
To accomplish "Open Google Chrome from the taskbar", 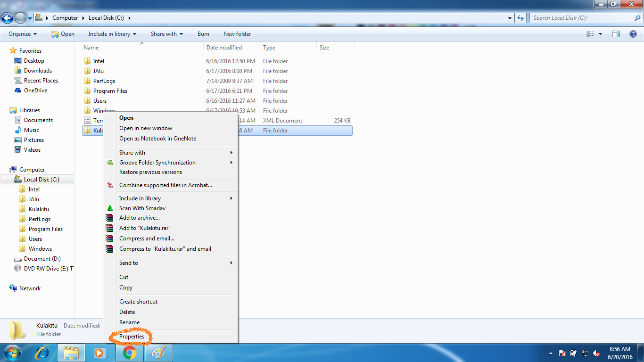I will [x=130, y=353].
